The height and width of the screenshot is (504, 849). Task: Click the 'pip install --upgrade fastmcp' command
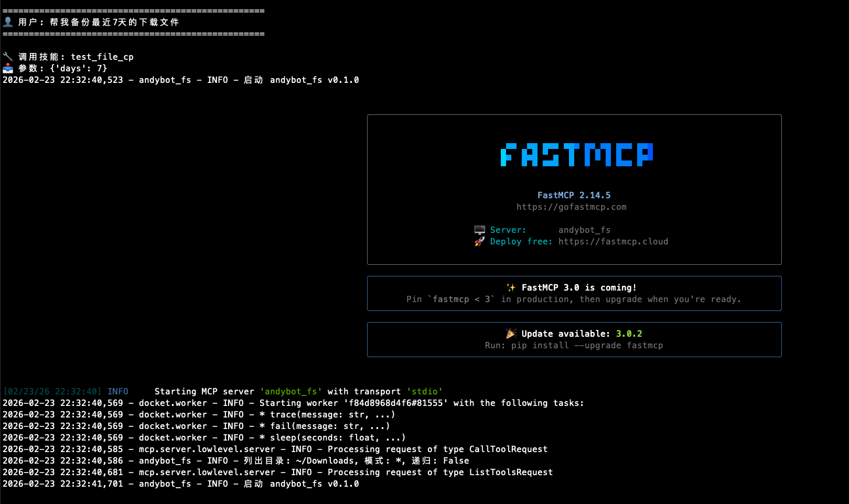(587, 345)
